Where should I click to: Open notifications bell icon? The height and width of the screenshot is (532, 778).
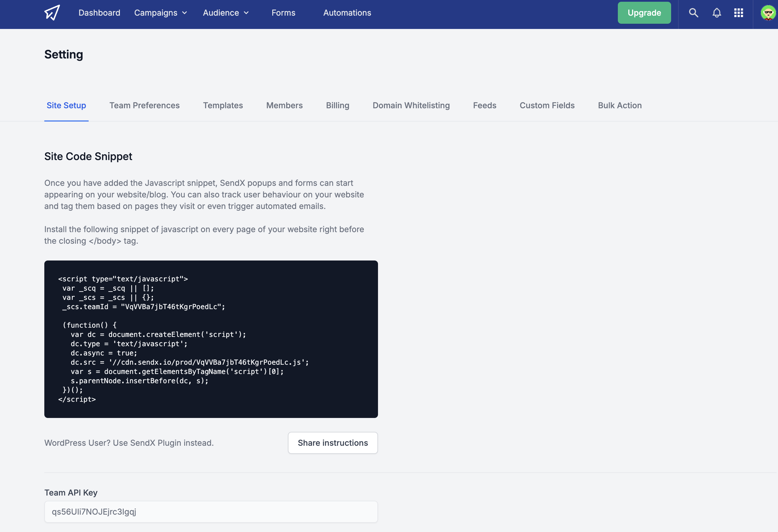coord(716,13)
